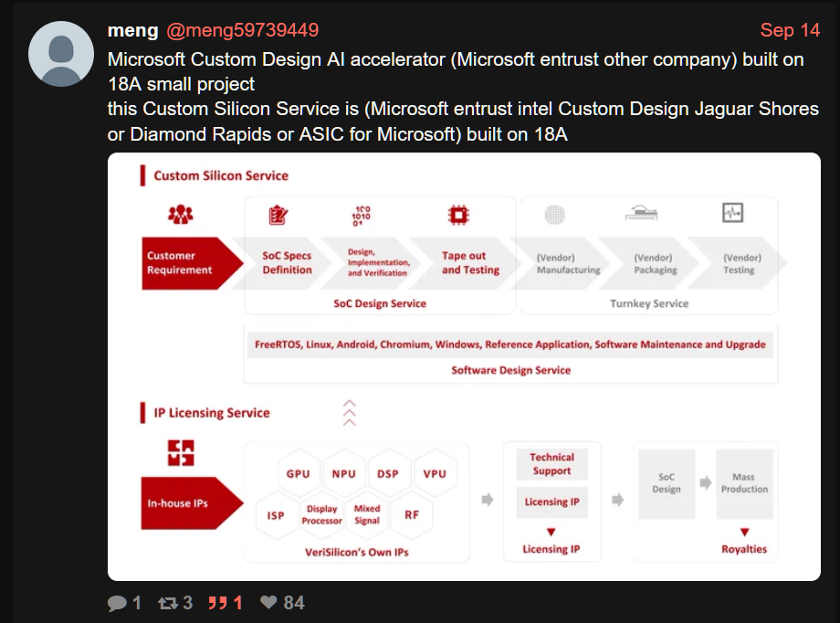Click the gray wafer Manufacturing icon
The height and width of the screenshot is (623, 840).
pos(555,215)
